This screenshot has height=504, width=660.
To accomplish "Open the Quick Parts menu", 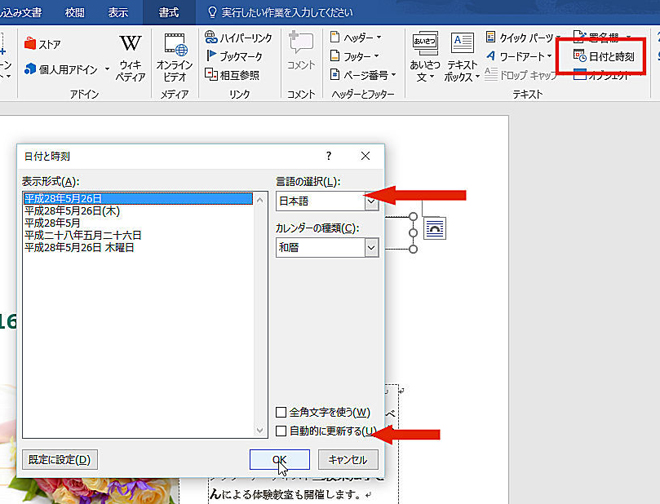I will pos(523,38).
